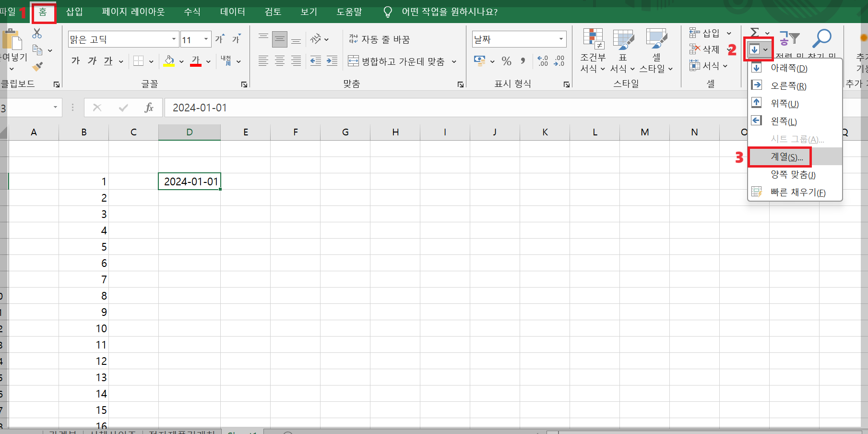Center cell text horizontally
The image size is (868, 434).
click(x=280, y=61)
